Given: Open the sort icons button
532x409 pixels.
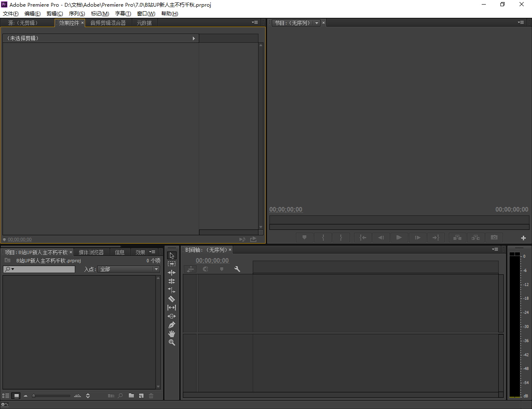Looking at the screenshot, I should (x=88, y=396).
